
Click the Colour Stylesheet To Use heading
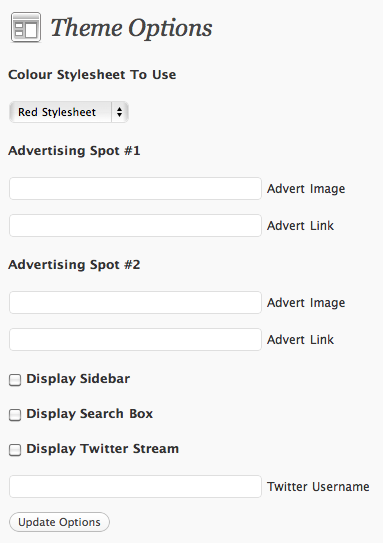click(92, 75)
